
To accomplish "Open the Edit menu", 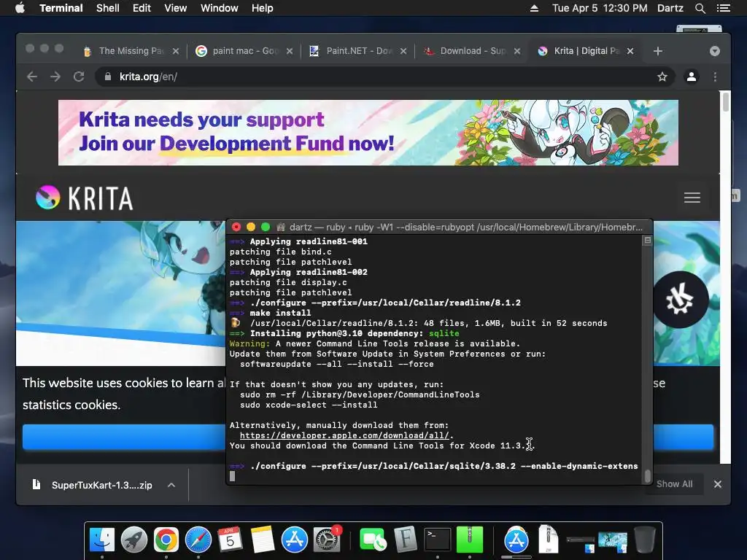I will [x=142, y=8].
